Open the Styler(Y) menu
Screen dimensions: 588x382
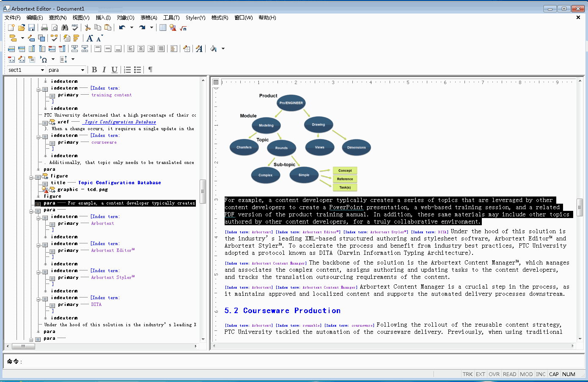pos(195,17)
